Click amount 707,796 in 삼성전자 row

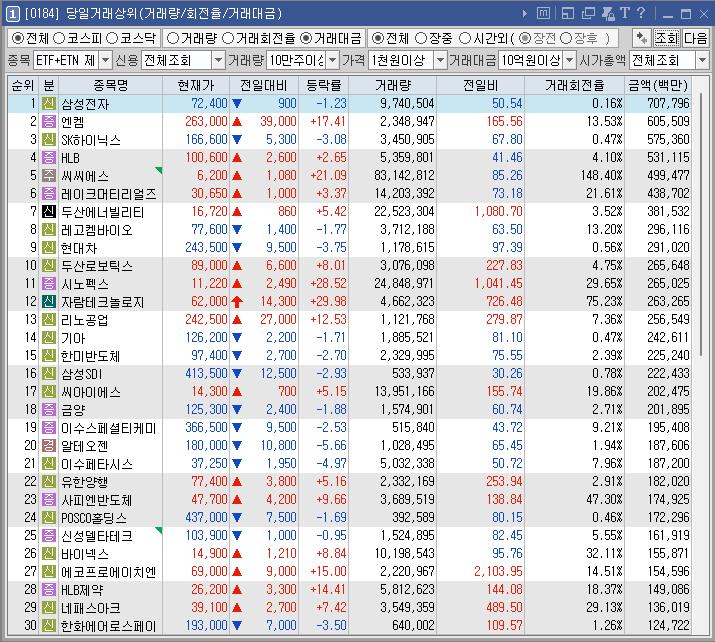pos(668,104)
